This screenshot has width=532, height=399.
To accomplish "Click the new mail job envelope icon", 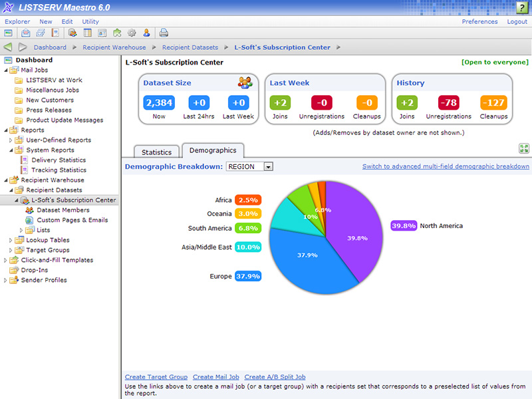I will [x=25, y=33].
